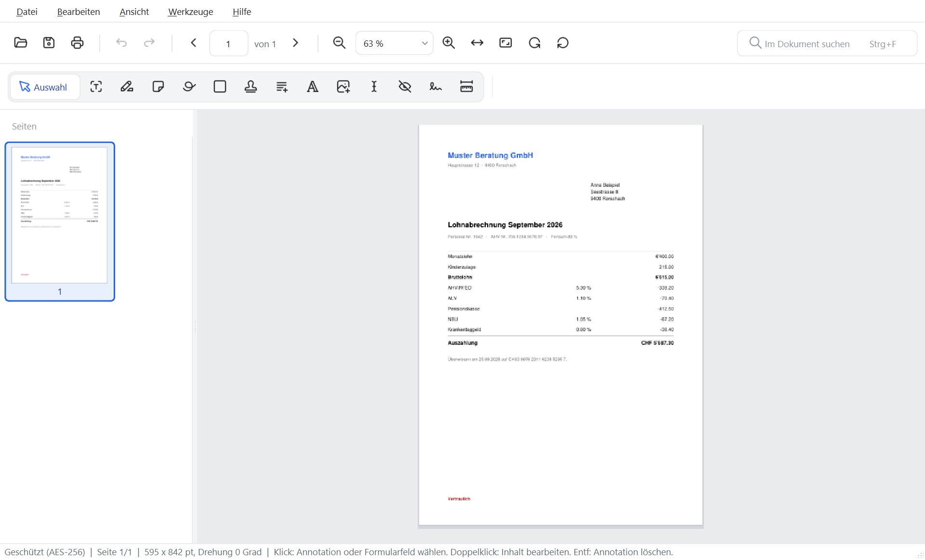Screen dimensions: 925x560
Task: Choose the freehand drawing tool
Action: 189,87
